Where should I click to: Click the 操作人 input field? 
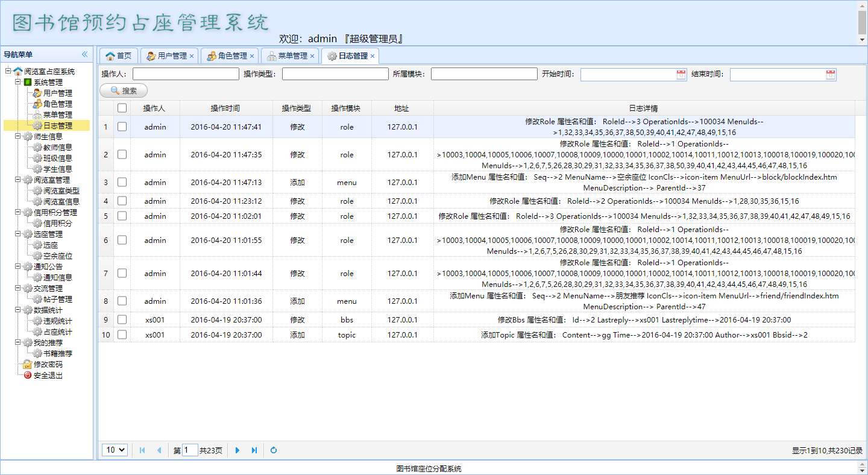(x=186, y=74)
